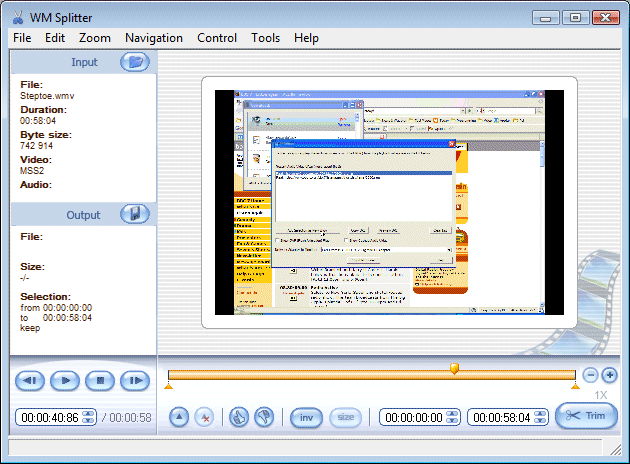Image resolution: width=630 pixels, height=464 pixels.
Task: Click the timeline position slider thumb
Action: [x=455, y=369]
